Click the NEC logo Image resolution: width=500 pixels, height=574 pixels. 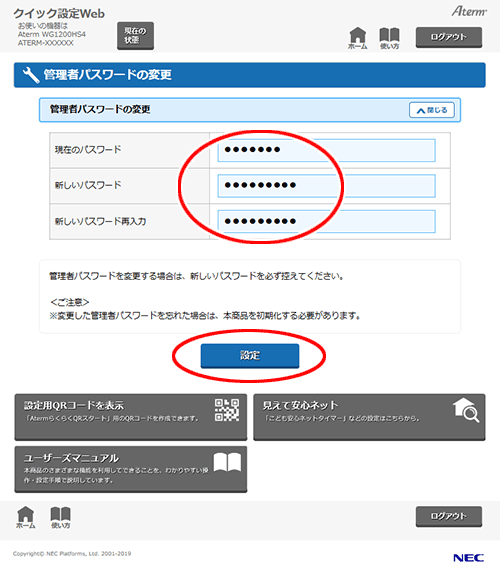[x=469, y=558]
